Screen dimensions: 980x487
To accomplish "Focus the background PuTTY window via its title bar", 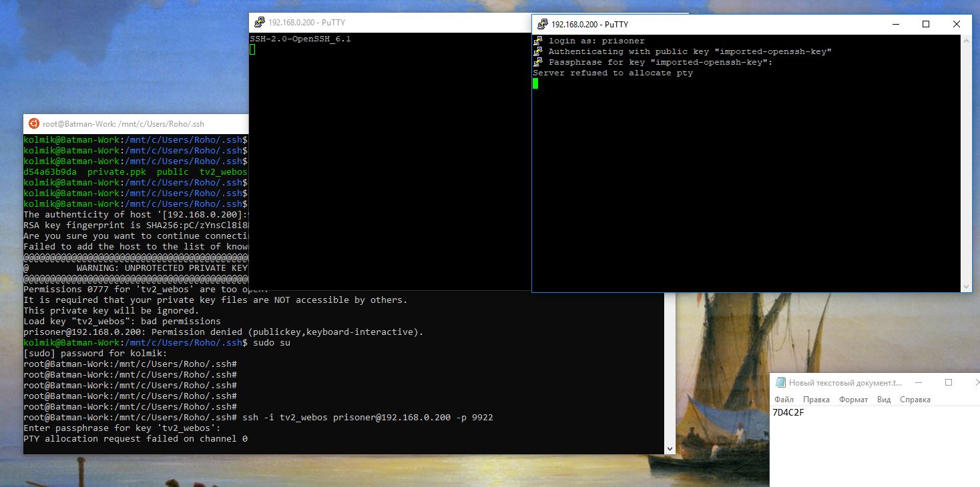I will (401, 23).
